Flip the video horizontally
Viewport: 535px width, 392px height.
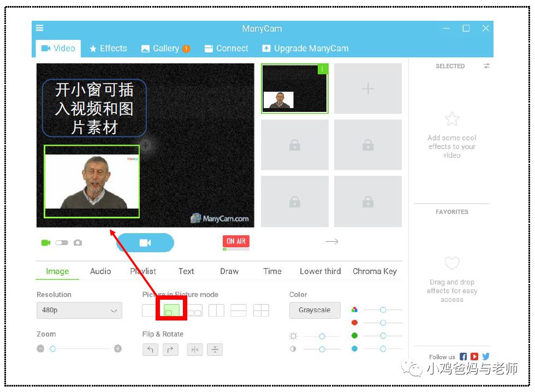click(x=194, y=349)
